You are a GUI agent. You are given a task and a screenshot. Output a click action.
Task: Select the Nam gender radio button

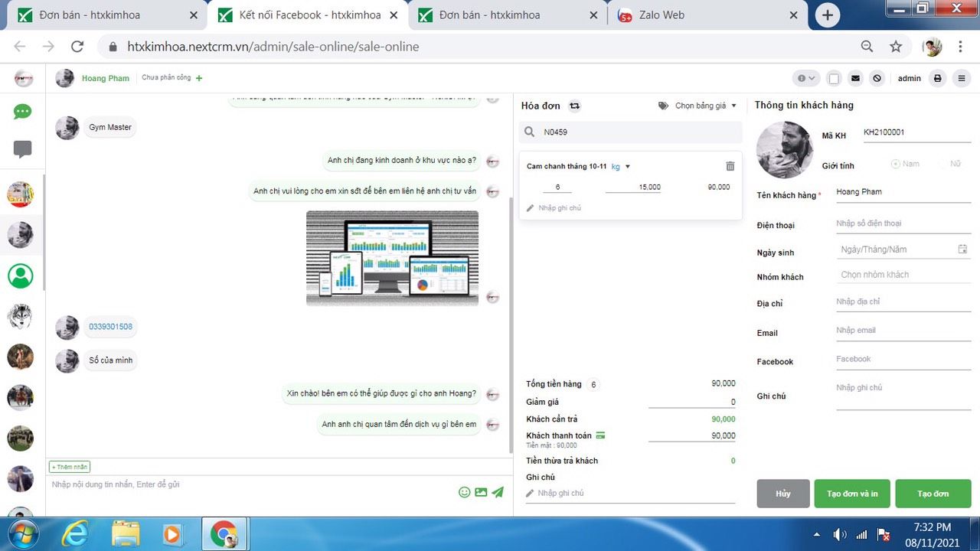pyautogui.click(x=896, y=164)
